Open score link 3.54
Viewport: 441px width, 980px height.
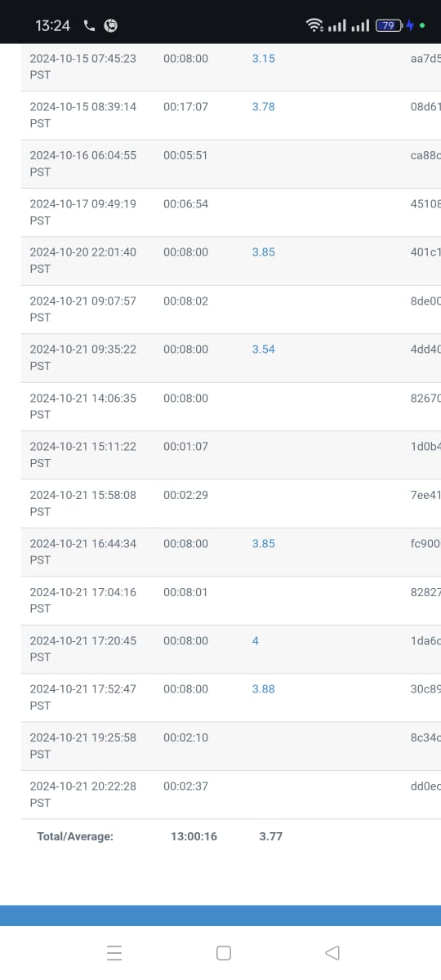(263, 350)
